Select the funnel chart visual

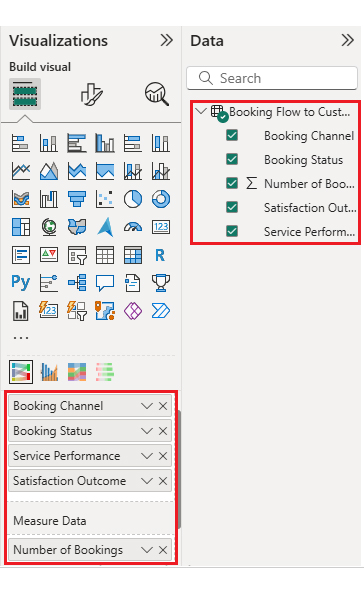pyautogui.click(x=77, y=199)
